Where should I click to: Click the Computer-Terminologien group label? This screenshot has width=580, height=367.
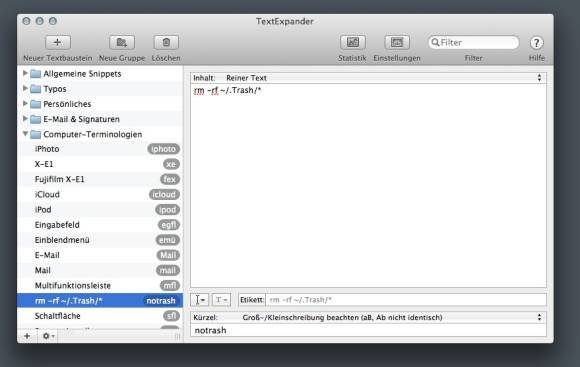92,134
